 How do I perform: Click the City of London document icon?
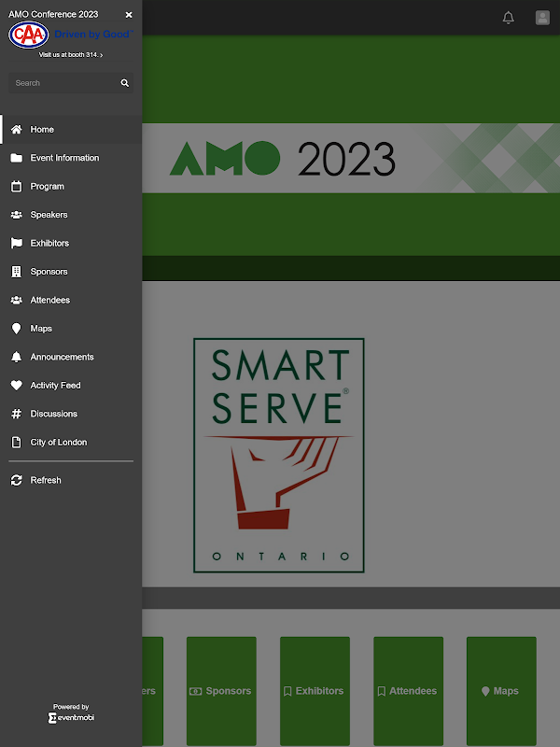click(16, 442)
